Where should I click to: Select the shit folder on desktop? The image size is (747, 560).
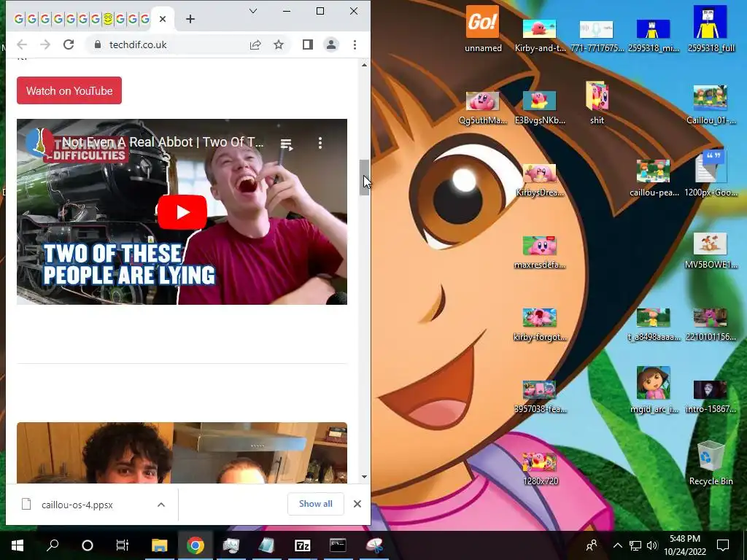597,103
